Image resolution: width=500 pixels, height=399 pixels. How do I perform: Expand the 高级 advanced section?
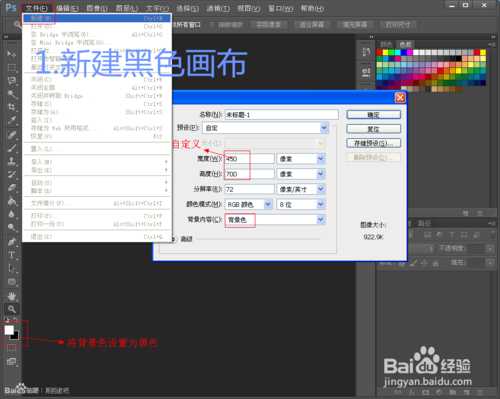click(173, 239)
